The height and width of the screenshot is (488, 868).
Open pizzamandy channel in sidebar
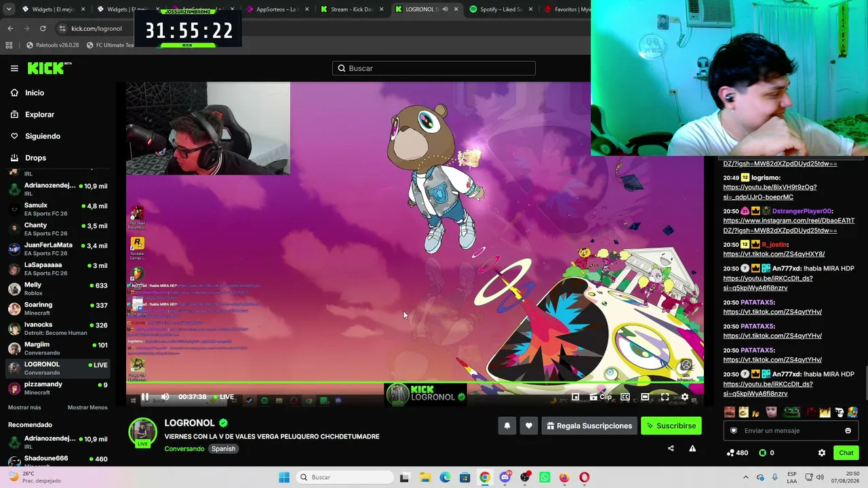pos(58,388)
